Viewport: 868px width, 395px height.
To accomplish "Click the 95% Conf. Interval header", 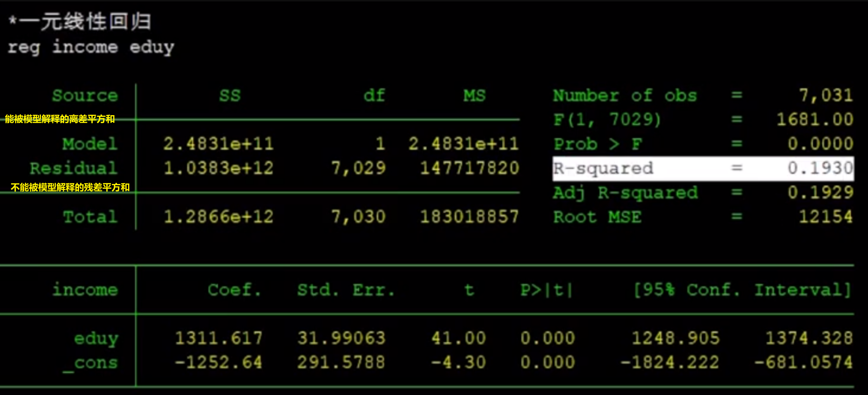I will click(x=742, y=290).
